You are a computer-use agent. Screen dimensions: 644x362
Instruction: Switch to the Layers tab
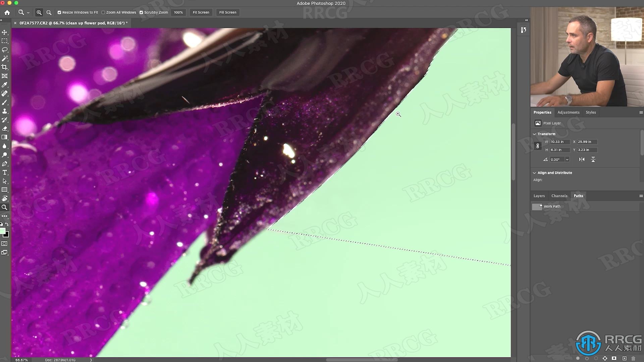point(539,195)
